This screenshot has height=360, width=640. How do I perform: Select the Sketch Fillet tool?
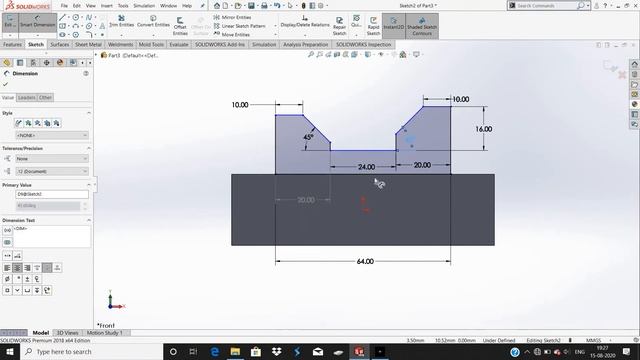(89, 35)
